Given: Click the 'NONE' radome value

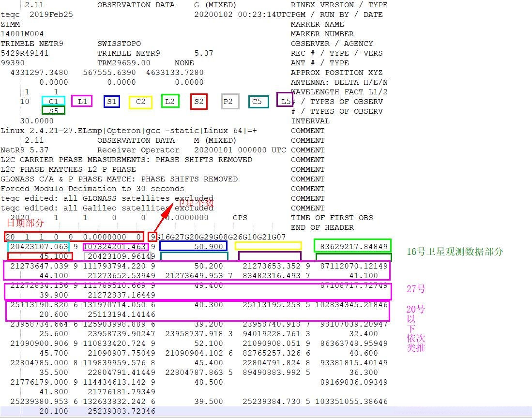Looking at the screenshot, I should click(184, 63).
